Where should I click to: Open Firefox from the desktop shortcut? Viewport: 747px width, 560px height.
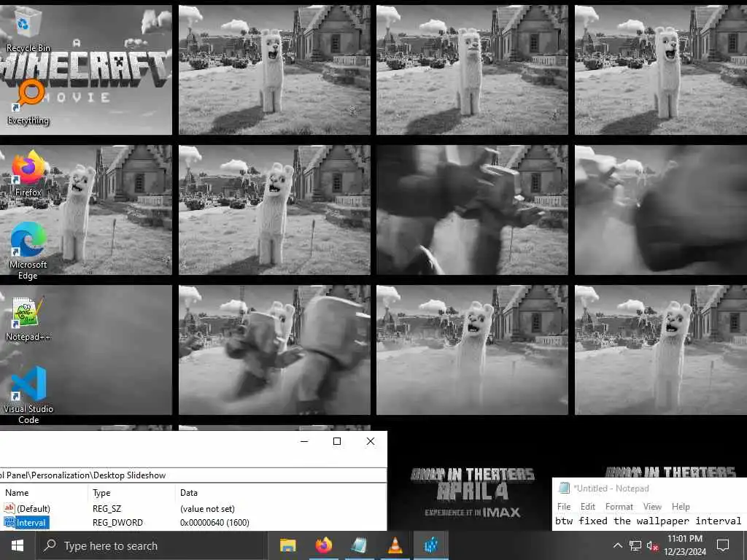(x=28, y=174)
